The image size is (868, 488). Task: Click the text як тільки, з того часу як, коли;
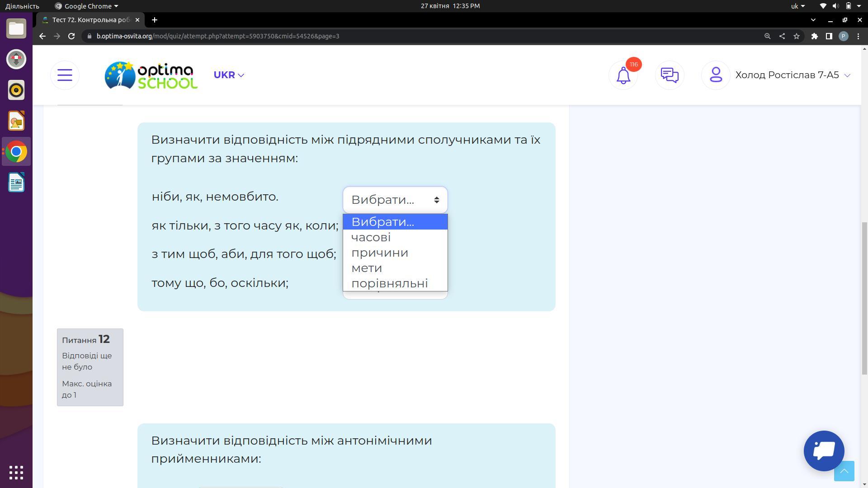[x=245, y=225]
